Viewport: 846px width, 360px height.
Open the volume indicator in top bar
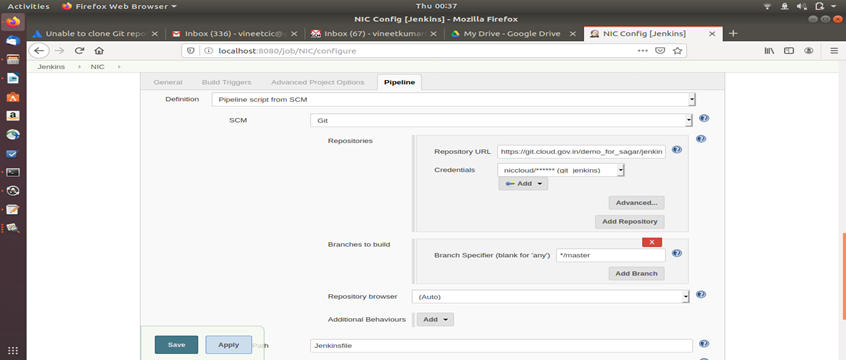pos(802,6)
